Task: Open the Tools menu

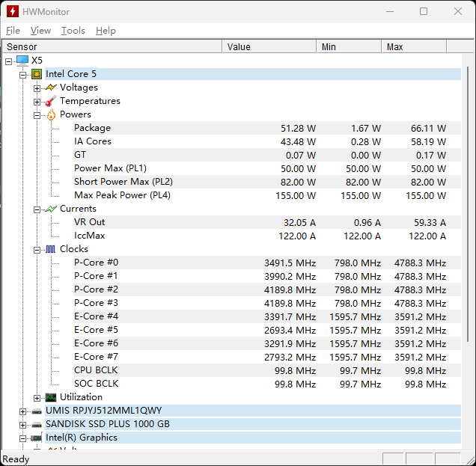Action: [x=73, y=31]
